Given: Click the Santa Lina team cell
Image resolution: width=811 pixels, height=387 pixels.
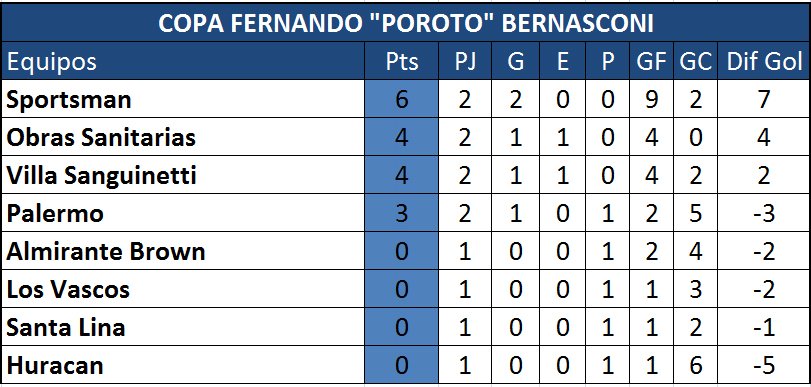Looking at the screenshot, I should tap(183, 327).
